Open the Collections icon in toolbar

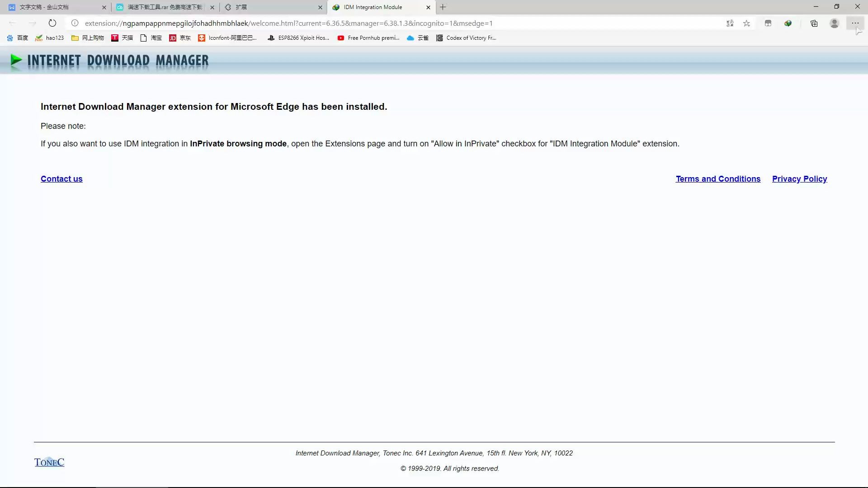pyautogui.click(x=814, y=23)
